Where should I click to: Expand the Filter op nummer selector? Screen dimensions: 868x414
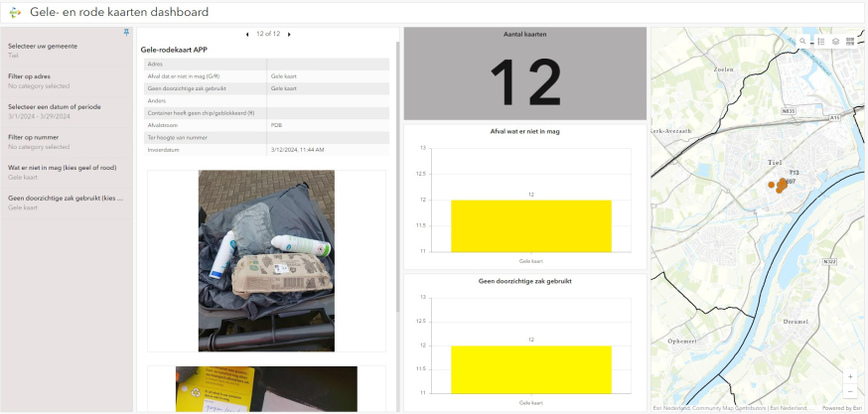click(x=66, y=141)
